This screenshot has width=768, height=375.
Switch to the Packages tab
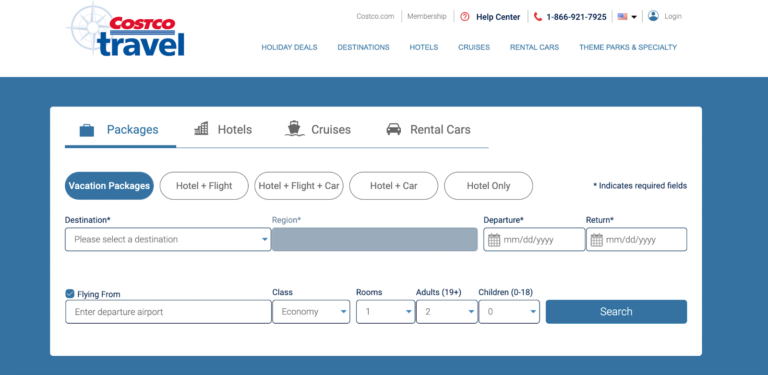click(x=120, y=130)
